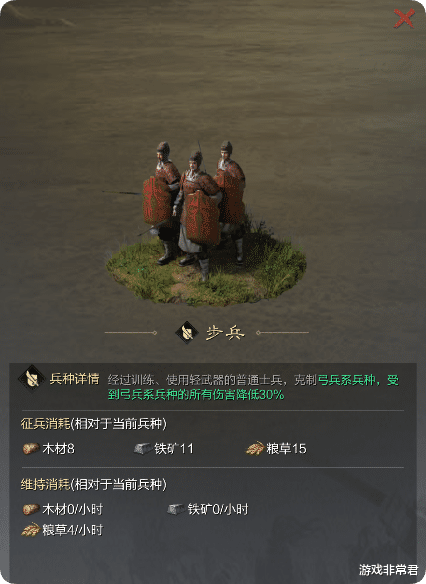
Task: Click the 兵种详情 unit type icon
Action: (x=32, y=378)
